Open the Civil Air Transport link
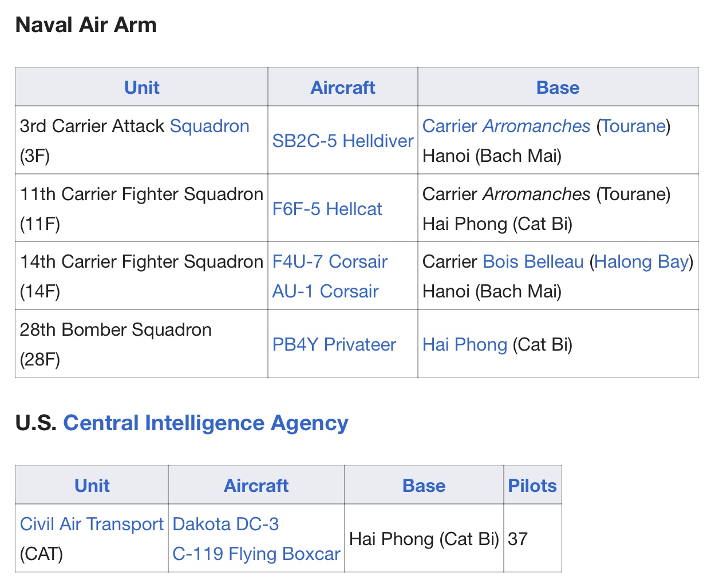The width and height of the screenshot is (715, 588). coord(92,524)
